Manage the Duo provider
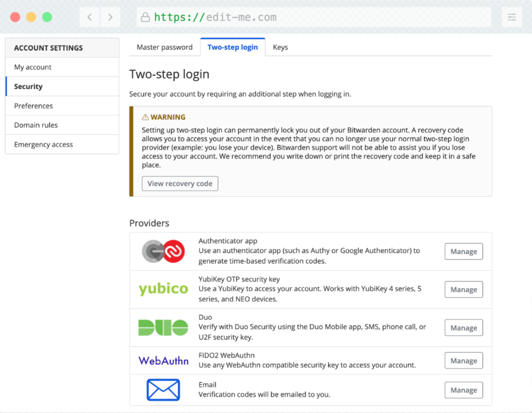The width and height of the screenshot is (532, 413). 463,328
